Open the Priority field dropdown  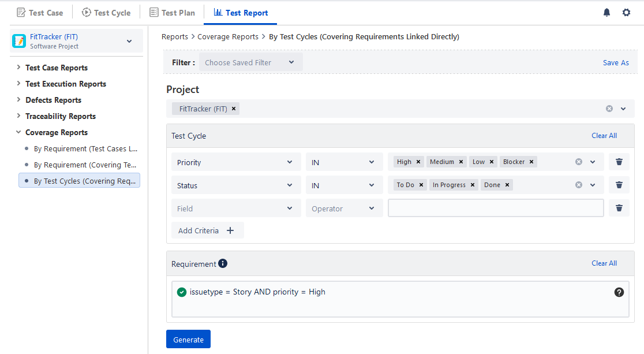pos(236,162)
